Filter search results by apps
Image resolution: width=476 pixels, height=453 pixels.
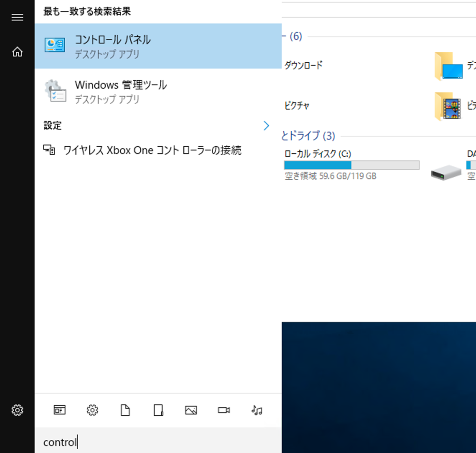coord(59,410)
